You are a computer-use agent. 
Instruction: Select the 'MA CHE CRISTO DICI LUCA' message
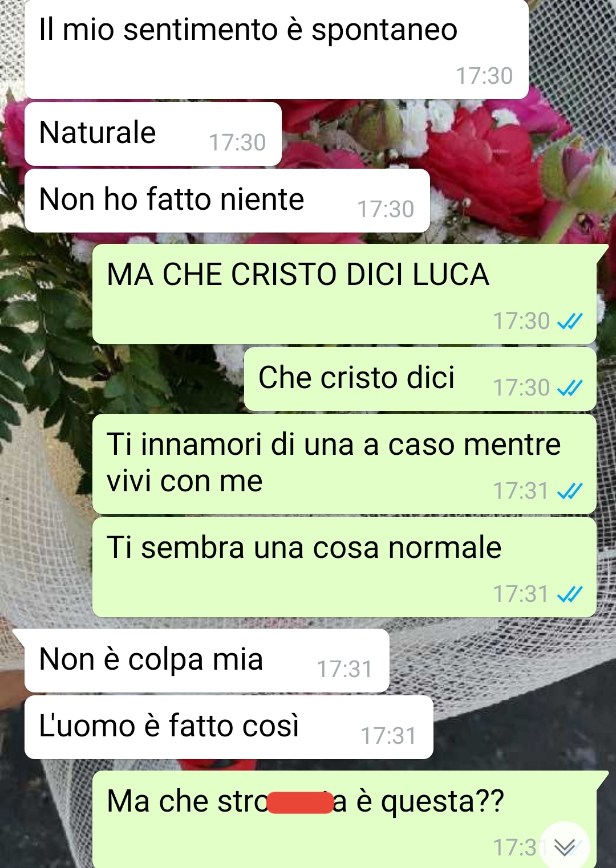pyautogui.click(x=345, y=294)
